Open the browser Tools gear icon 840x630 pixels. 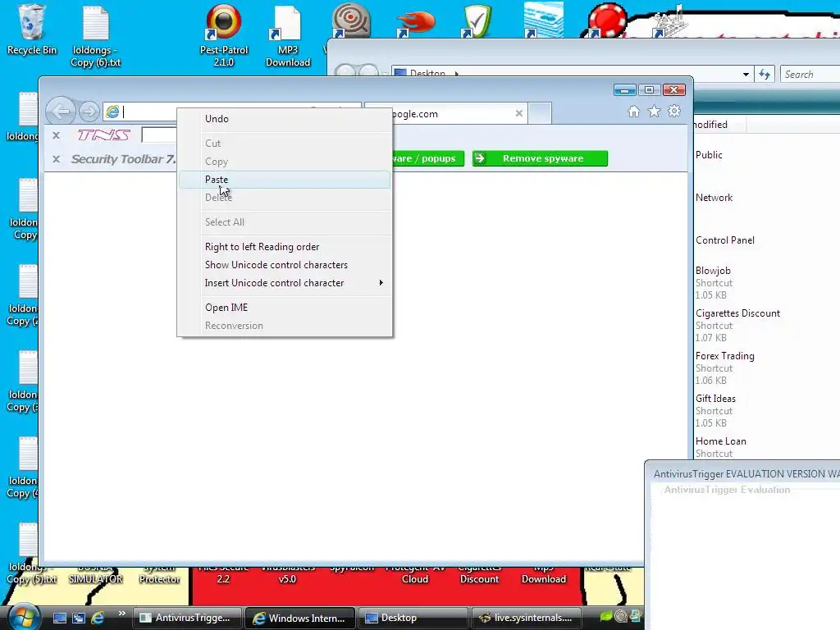(x=674, y=112)
